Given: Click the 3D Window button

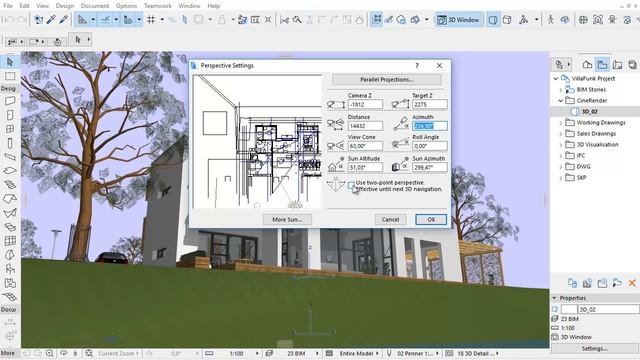Looking at the screenshot, I should pos(459,20).
